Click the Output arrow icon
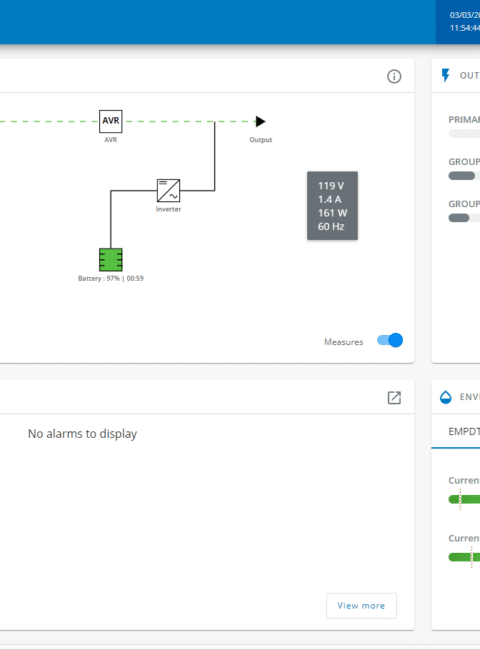The image size is (480, 650). point(260,121)
